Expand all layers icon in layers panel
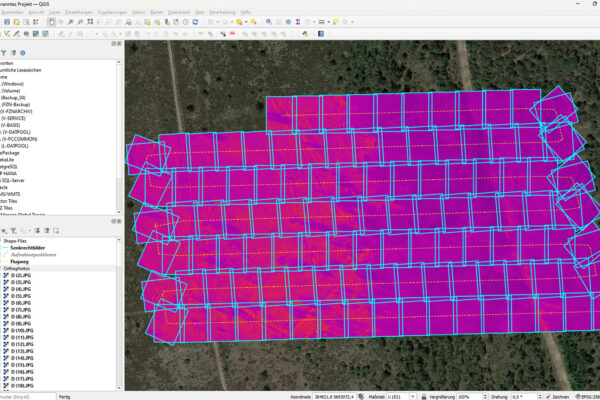The image size is (600, 400). [x=37, y=231]
